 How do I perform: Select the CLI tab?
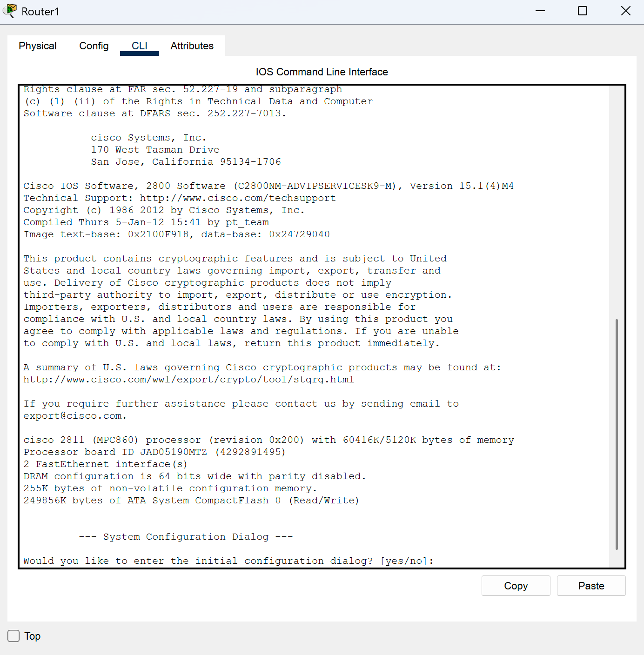click(140, 46)
